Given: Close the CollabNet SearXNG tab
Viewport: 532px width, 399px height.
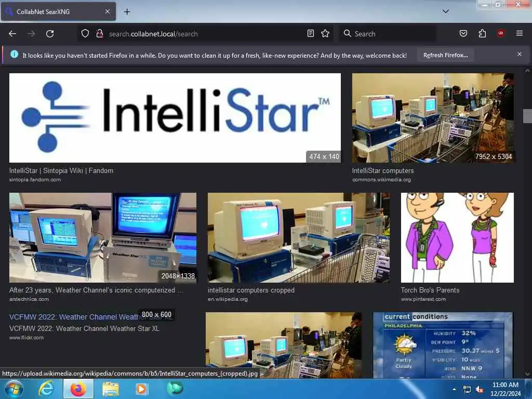Looking at the screenshot, I should (107, 11).
